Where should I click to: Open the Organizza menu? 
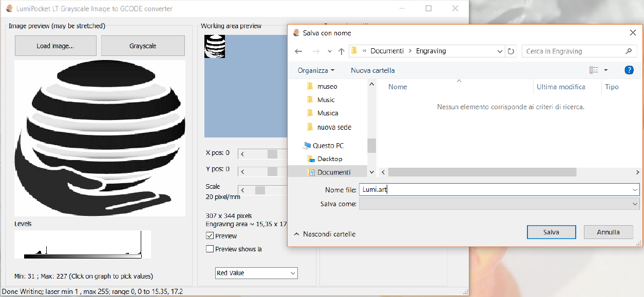point(316,70)
